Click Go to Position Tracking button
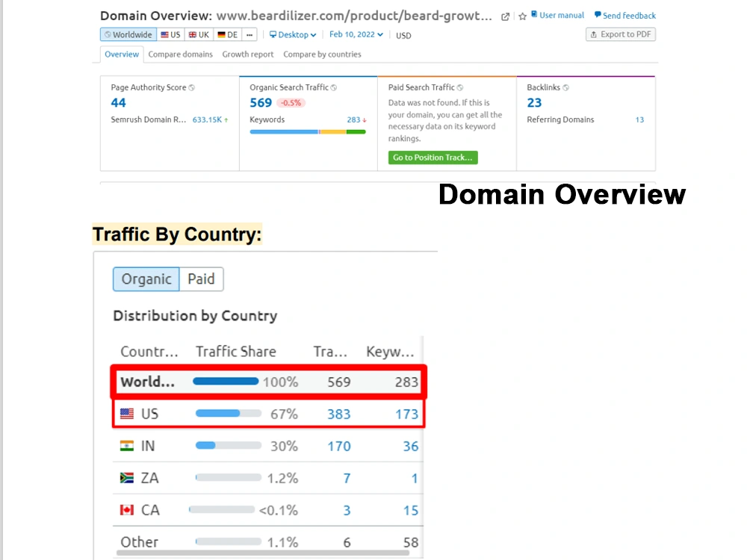This screenshot has width=747, height=560. (x=433, y=158)
